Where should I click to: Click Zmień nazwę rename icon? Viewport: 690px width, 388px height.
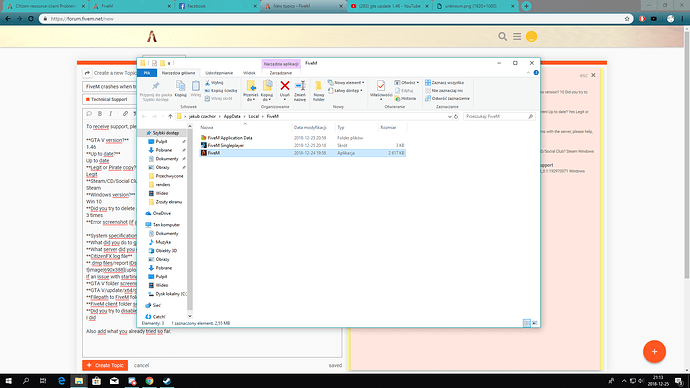(300, 91)
